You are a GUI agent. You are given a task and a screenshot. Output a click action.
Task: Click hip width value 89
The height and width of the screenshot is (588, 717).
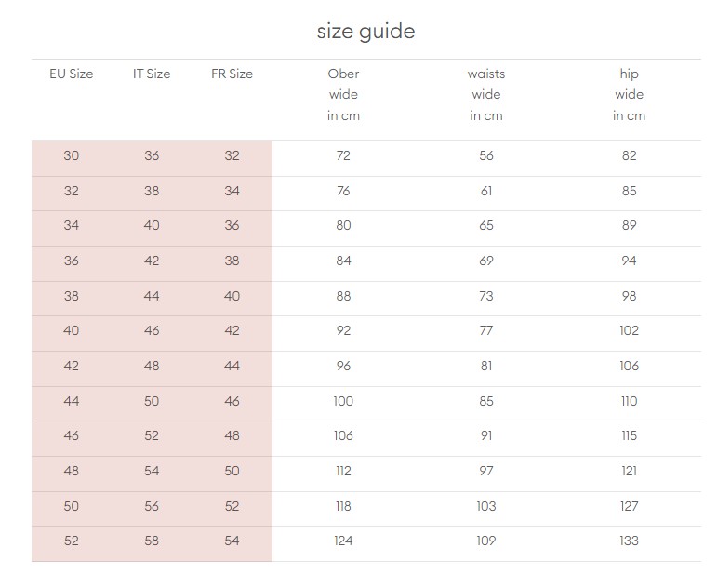[630, 225]
